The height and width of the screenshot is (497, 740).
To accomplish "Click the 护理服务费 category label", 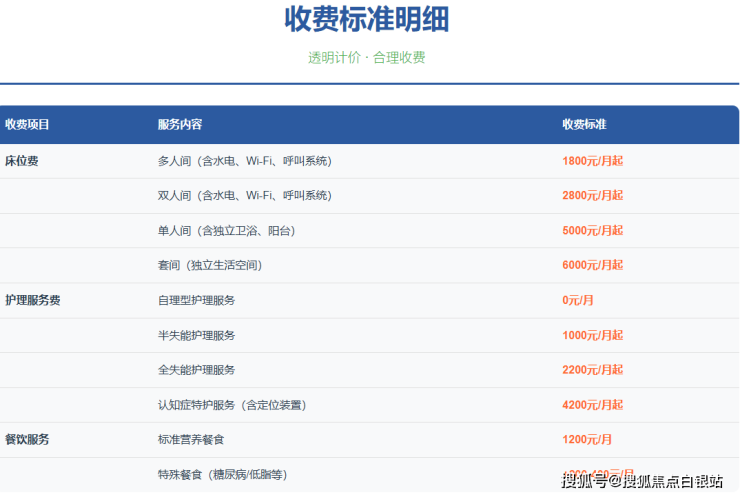I will pos(32,300).
